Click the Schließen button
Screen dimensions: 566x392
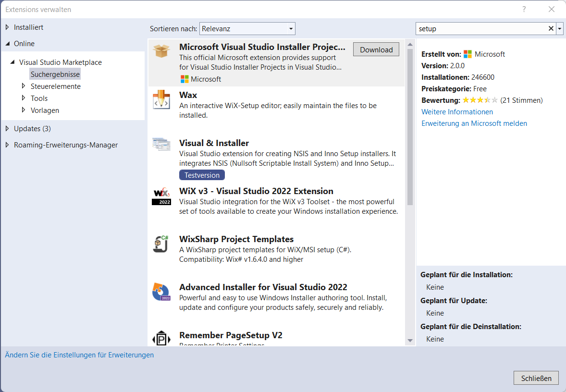[x=536, y=378]
